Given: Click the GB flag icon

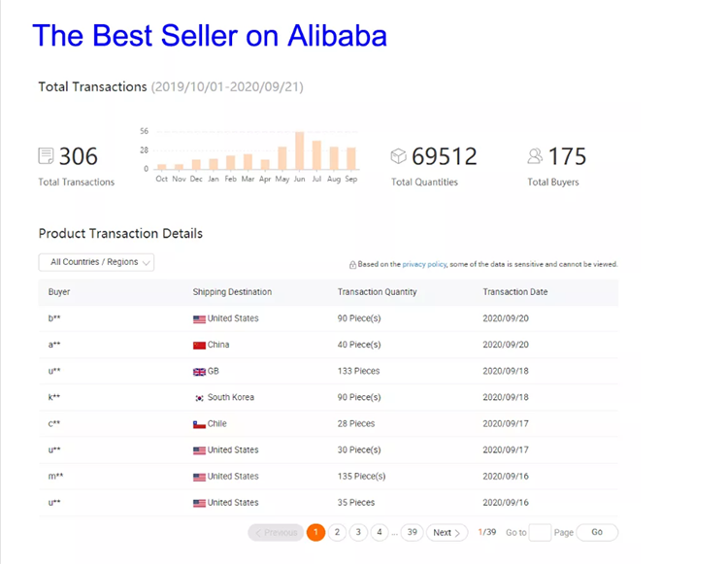Looking at the screenshot, I should click(199, 371).
